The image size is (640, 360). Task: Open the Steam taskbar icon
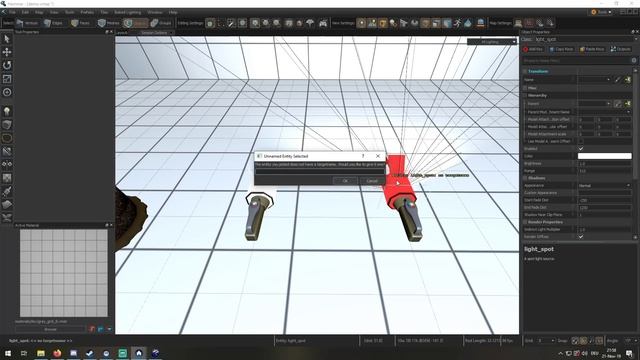90,353
